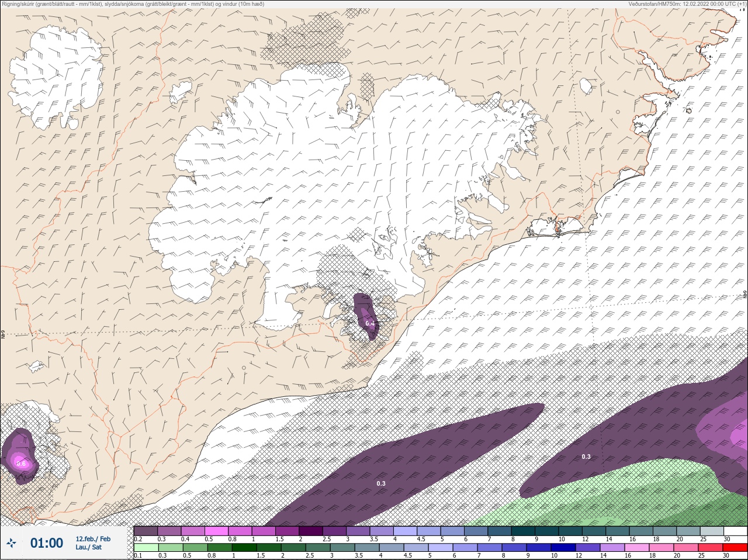Select the white 30 swatch in the upper legend row
Viewport: 748px width, 560px height.
[735, 531]
